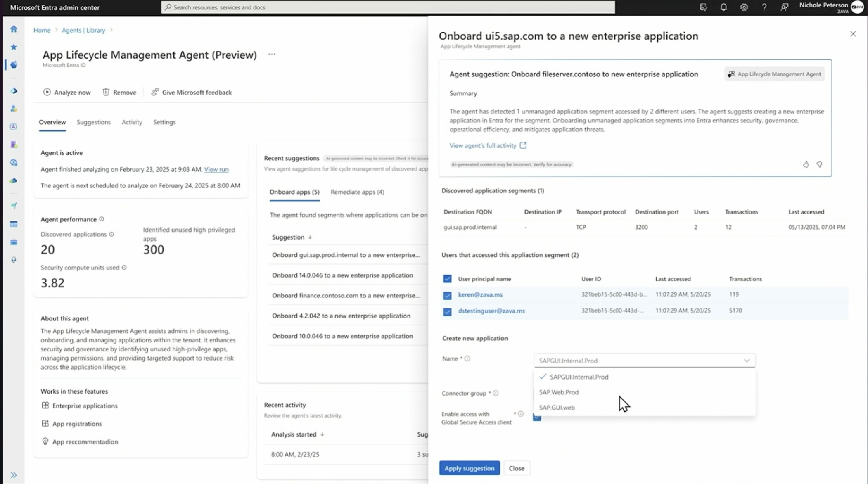Uncheck the dstestinguser@zava.ms checkbox

click(x=447, y=311)
